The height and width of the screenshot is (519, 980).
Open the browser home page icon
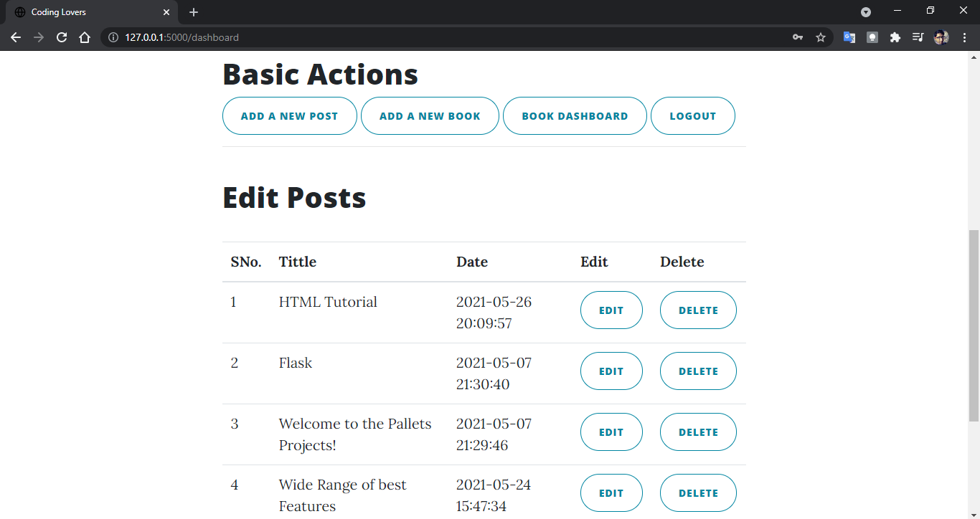point(85,37)
